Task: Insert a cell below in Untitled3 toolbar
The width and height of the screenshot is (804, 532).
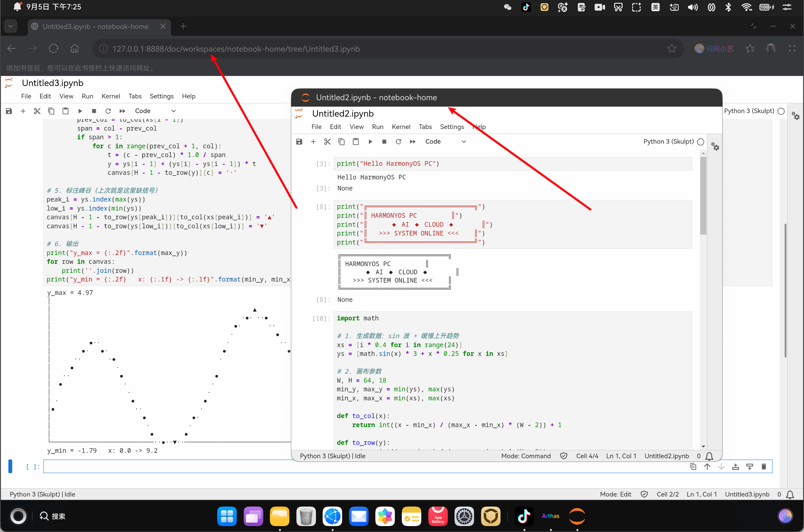Action: 23,111
